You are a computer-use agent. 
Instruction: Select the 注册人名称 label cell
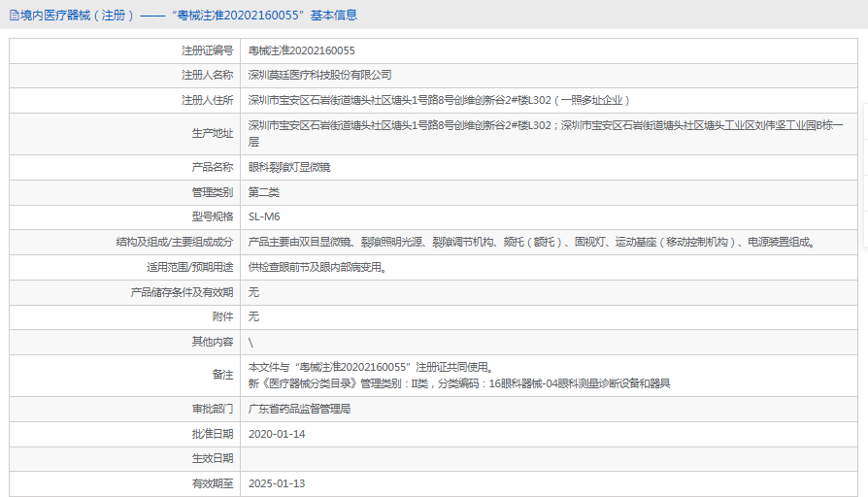125,76
